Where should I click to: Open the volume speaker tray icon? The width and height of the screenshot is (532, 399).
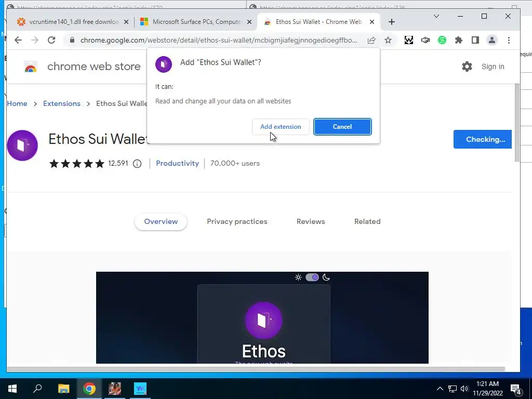point(464,389)
